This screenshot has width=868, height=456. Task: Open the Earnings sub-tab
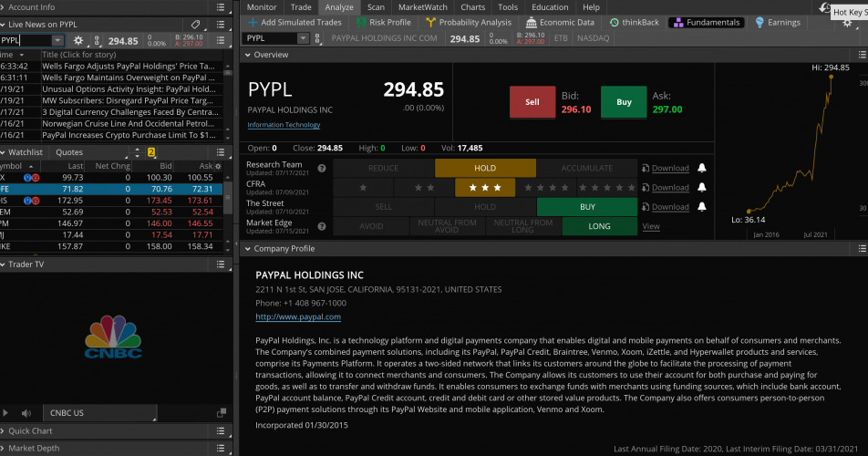(x=778, y=23)
